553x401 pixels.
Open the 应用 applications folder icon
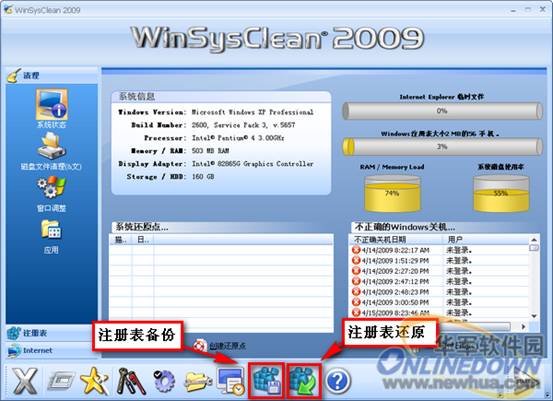pos(51,230)
